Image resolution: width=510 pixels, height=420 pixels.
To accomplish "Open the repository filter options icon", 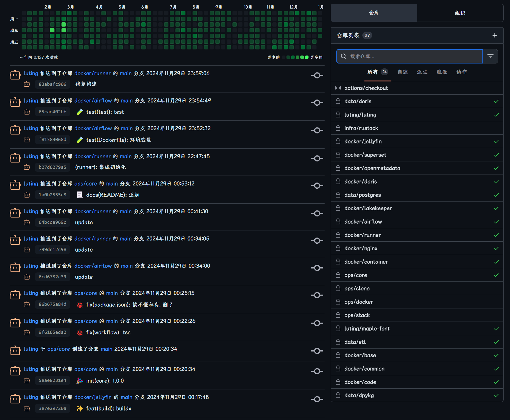I will (x=490, y=56).
